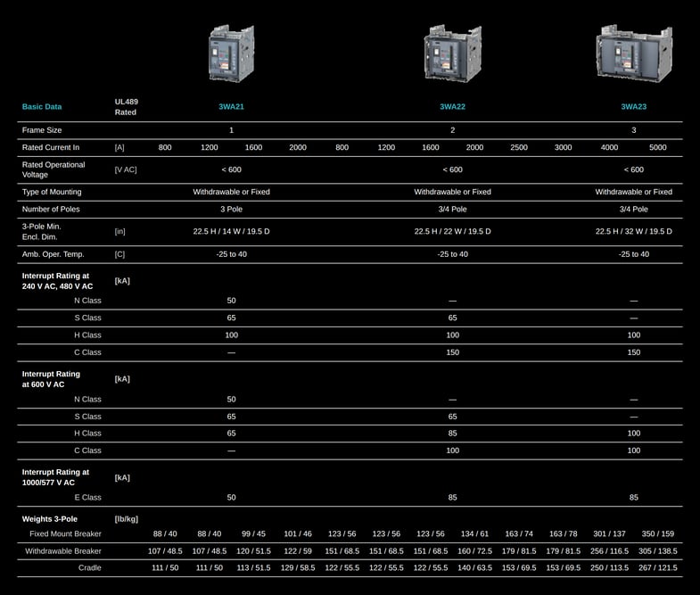Click the 99 / 45 fixed mount weight
This screenshot has width=700, height=595.
(253, 533)
